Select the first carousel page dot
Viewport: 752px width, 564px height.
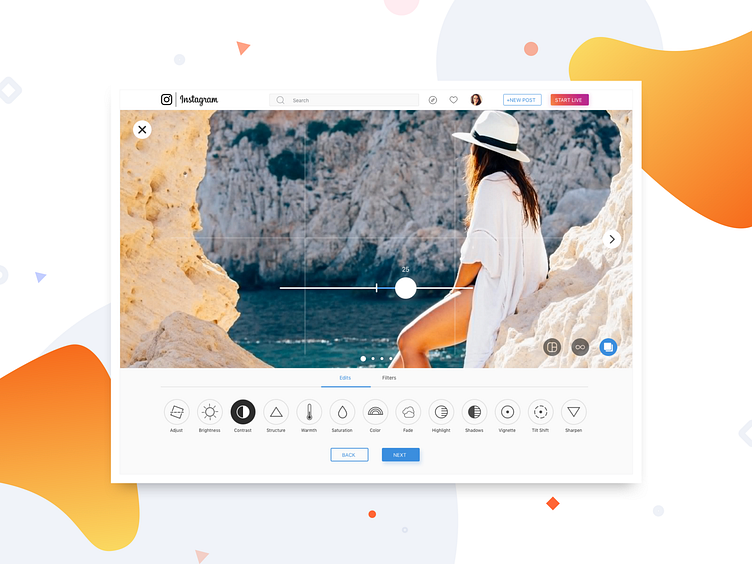(x=363, y=359)
